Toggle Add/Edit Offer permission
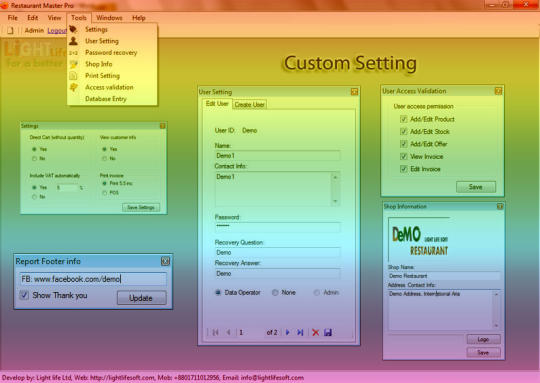Screen dimensions: 540x383 point(404,144)
